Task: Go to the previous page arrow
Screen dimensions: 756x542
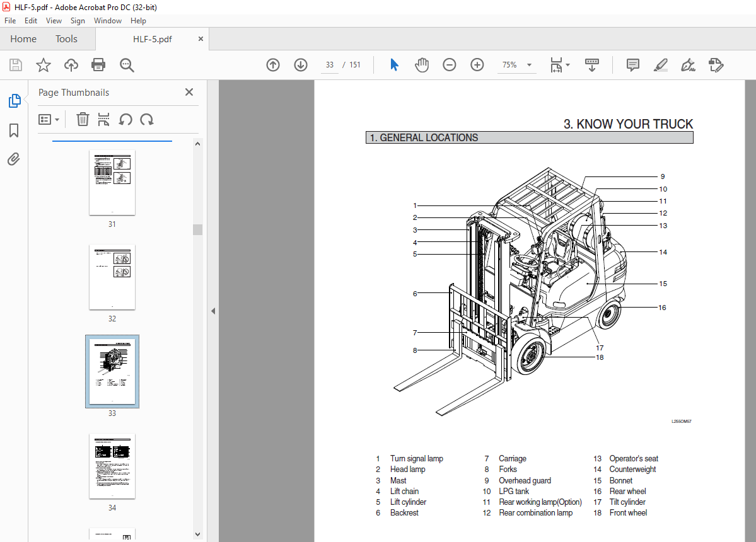Action: click(273, 64)
